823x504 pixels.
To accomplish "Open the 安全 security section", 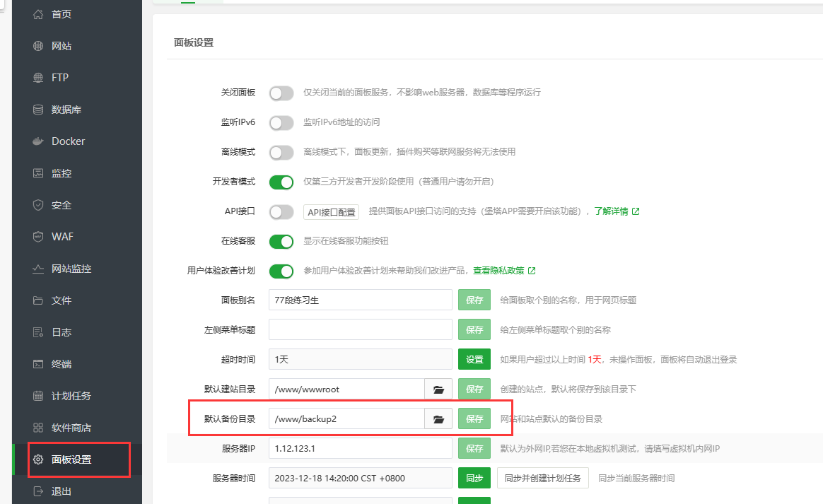I will (59, 204).
